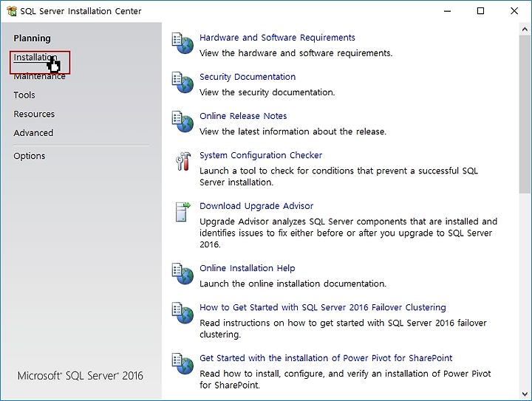
Task: Click the vertical scrollbar thumb
Action: click(525, 114)
